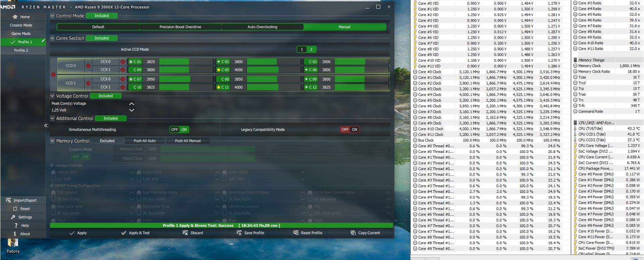Image resolution: width=644 pixels, height=260 pixels.
Task: Open Help with the question mark icon
Action: click(x=16, y=225)
